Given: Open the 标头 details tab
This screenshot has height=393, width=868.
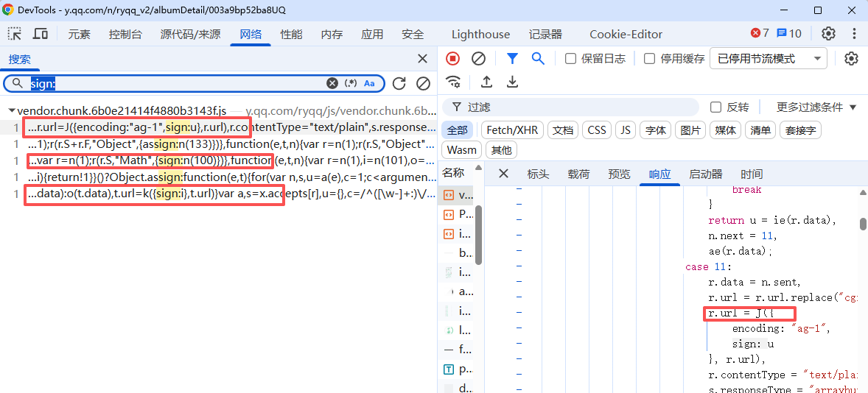Looking at the screenshot, I should point(538,174).
